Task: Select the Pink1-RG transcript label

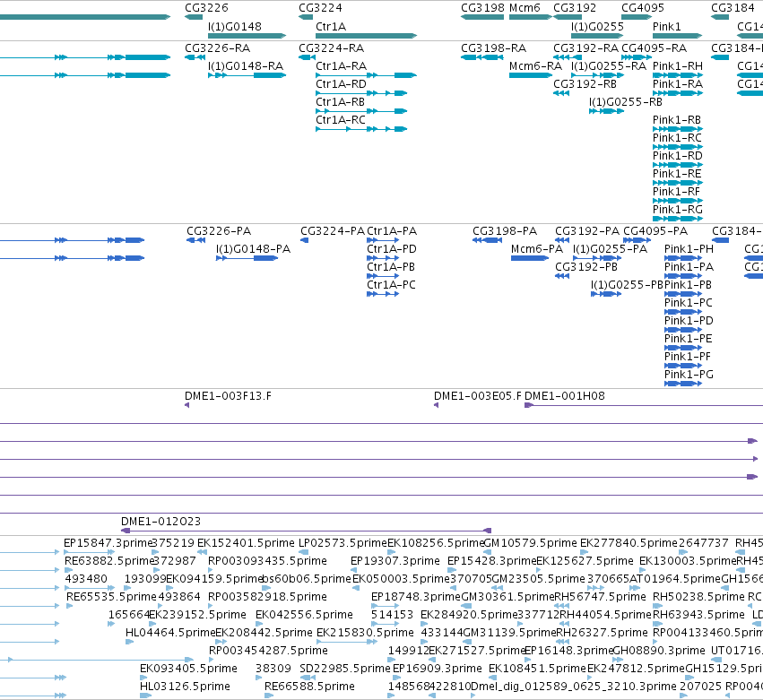Action: pos(678,210)
